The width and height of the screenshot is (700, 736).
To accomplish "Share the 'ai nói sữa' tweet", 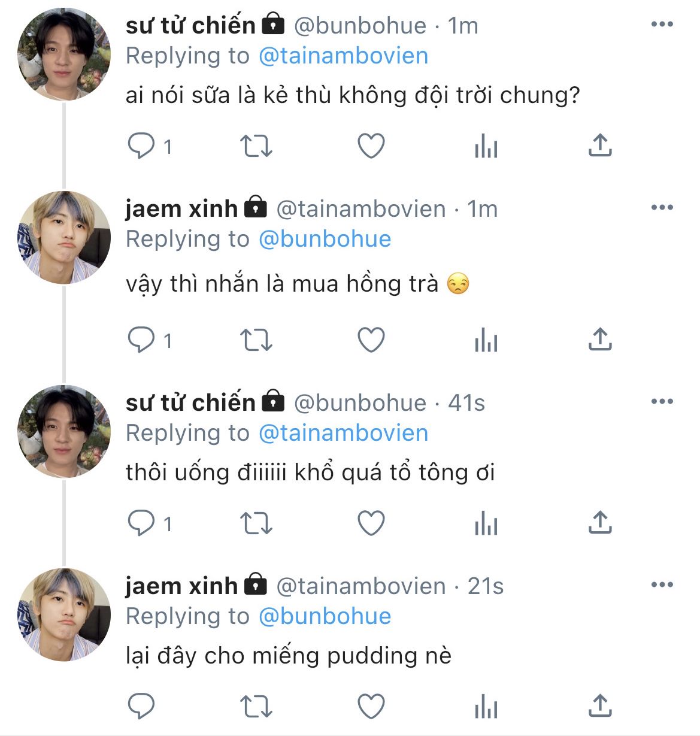I will 599,146.
